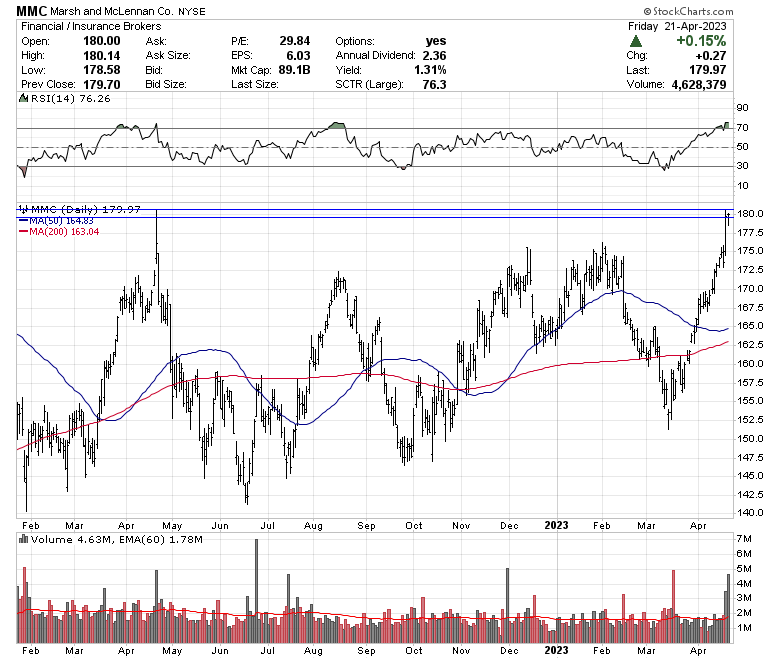Select the MMC ticker symbol in the header

pos(32,11)
